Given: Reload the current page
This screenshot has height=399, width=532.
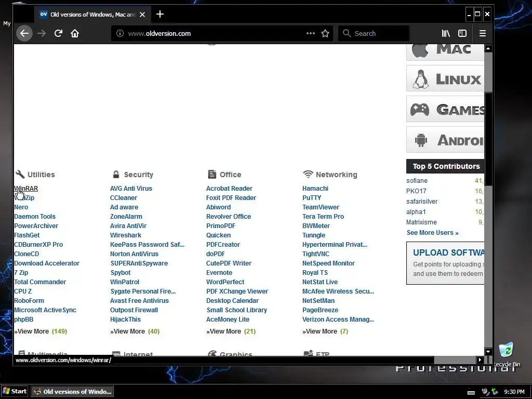Looking at the screenshot, I should point(58,33).
